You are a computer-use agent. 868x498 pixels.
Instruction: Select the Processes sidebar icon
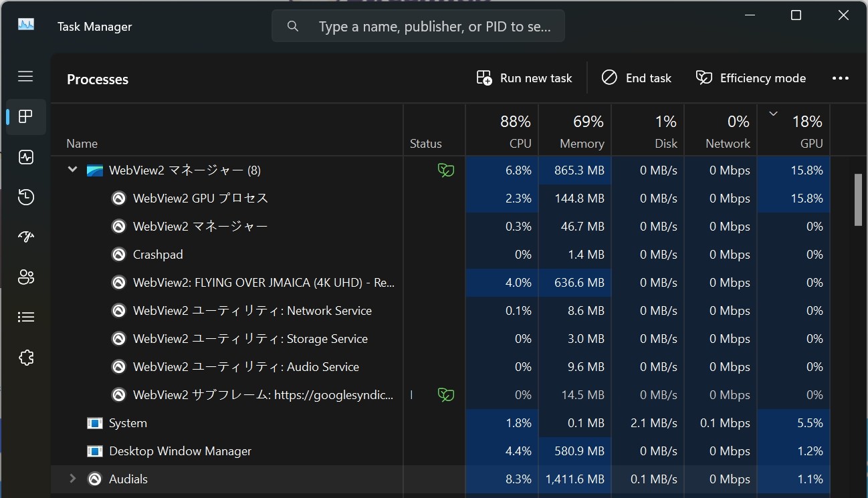click(x=25, y=117)
